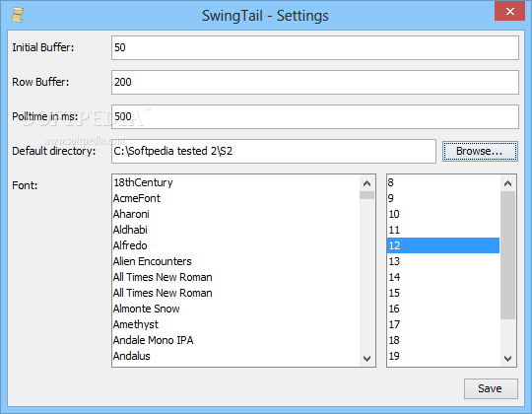Select font size 19

(443, 356)
